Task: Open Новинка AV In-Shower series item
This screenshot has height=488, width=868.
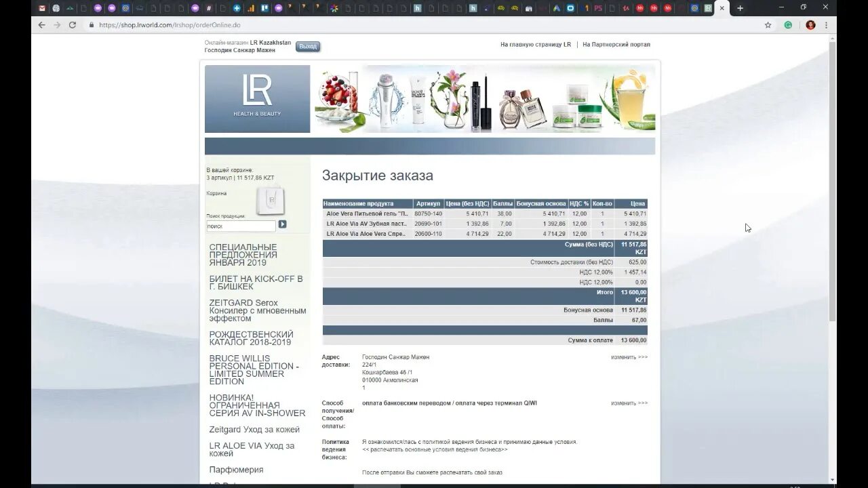Action: point(258,405)
